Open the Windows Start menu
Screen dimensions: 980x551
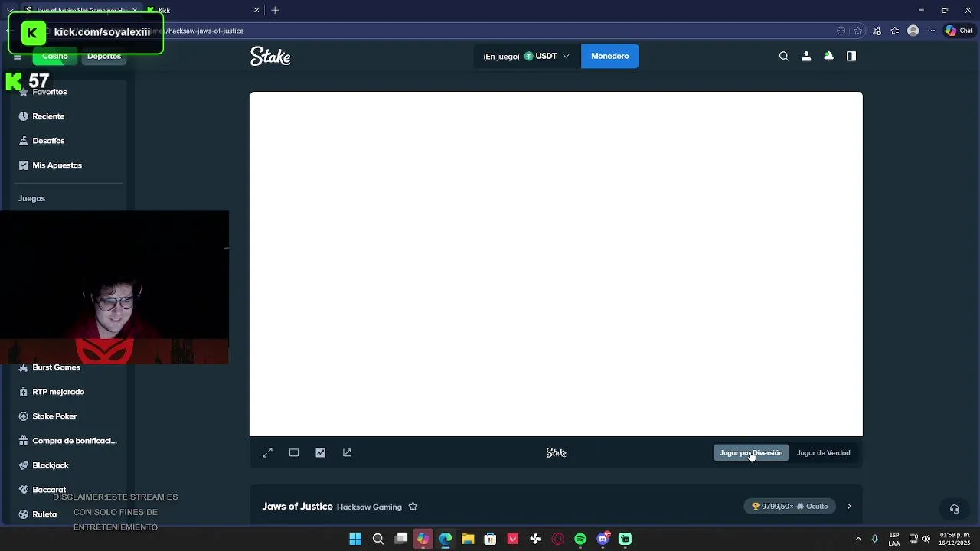[x=355, y=539]
